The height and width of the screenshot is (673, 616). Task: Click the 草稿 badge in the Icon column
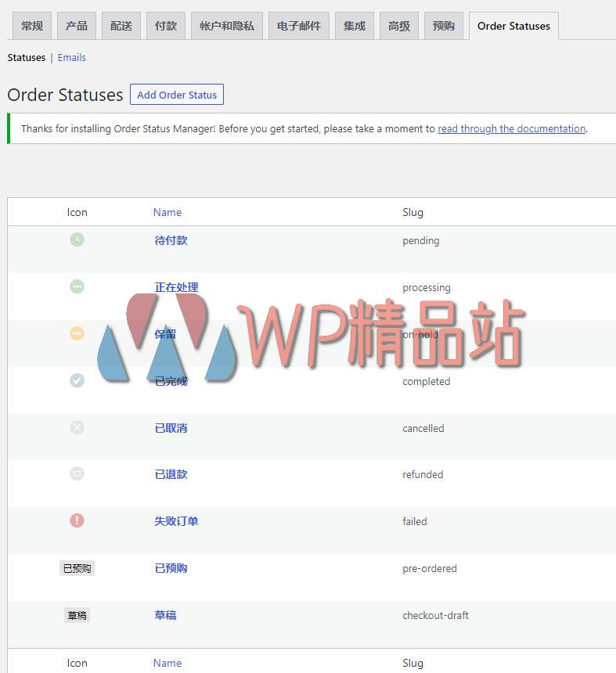(x=77, y=615)
